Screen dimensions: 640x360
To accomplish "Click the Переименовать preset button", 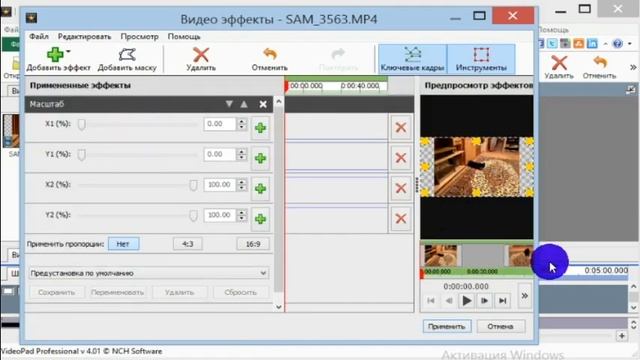I will [118, 292].
